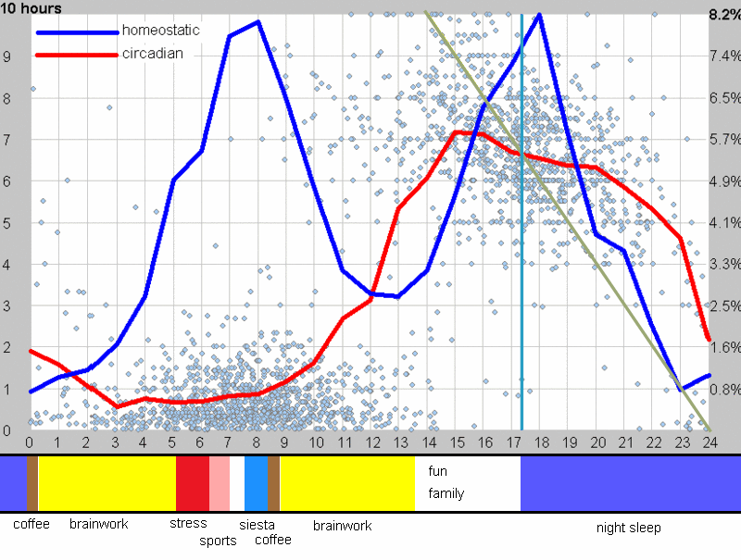The height and width of the screenshot is (560, 741).
Task: Click the "fun" text in white block
Action: tap(437, 471)
